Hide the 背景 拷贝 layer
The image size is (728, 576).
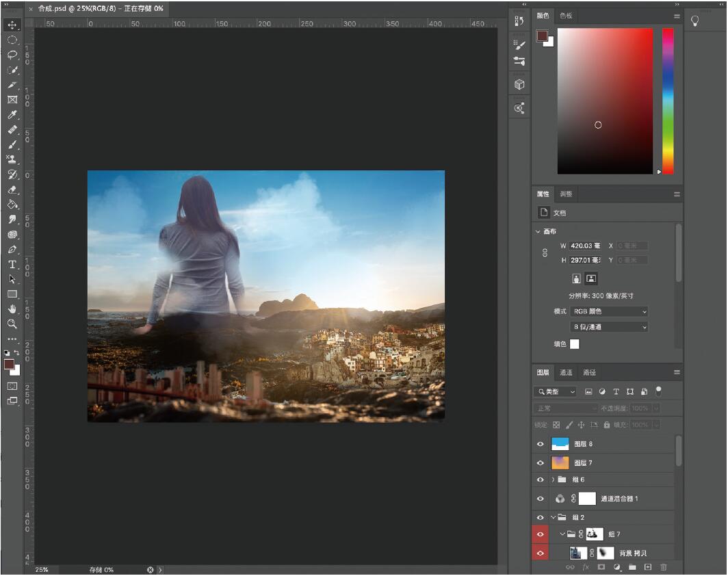tap(540, 553)
